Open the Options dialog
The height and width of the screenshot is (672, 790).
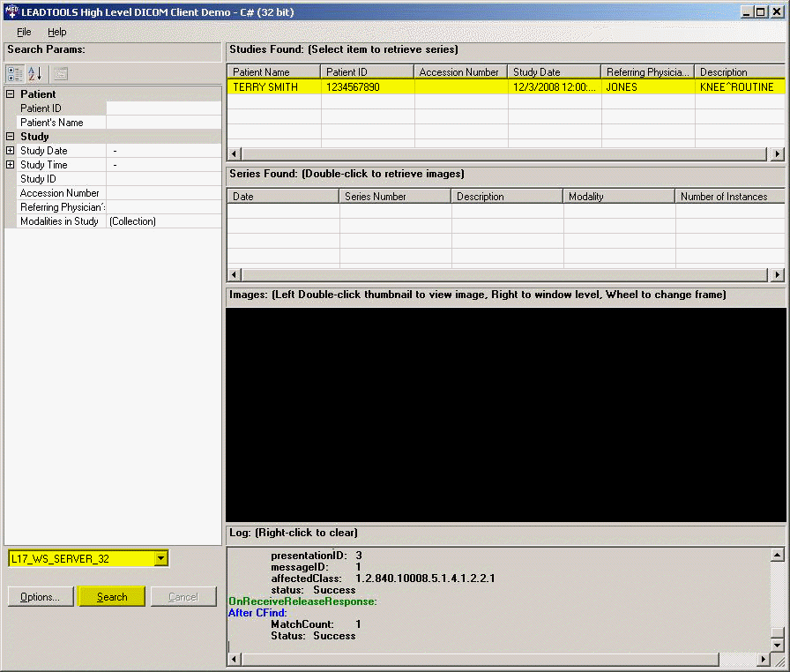click(x=40, y=597)
